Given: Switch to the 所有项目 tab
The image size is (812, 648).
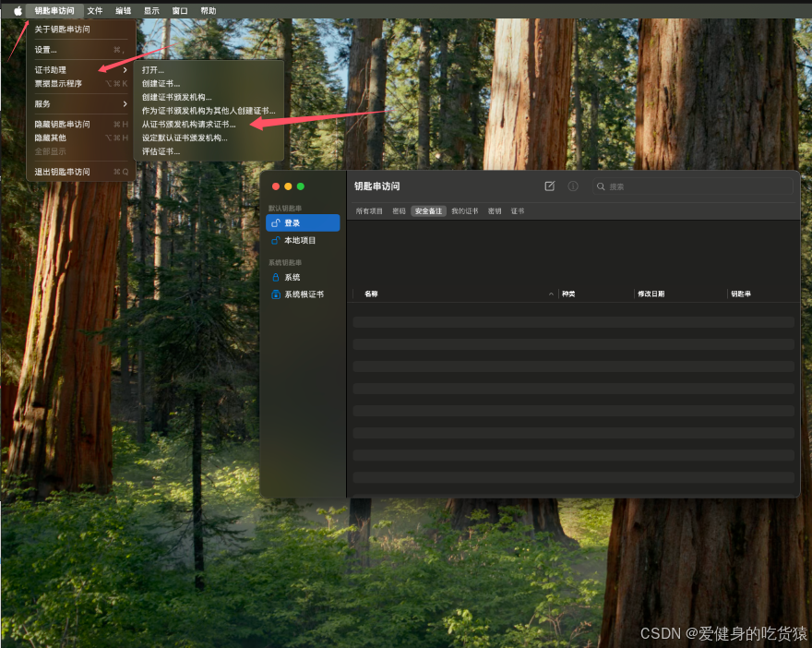Looking at the screenshot, I should coord(369,211).
